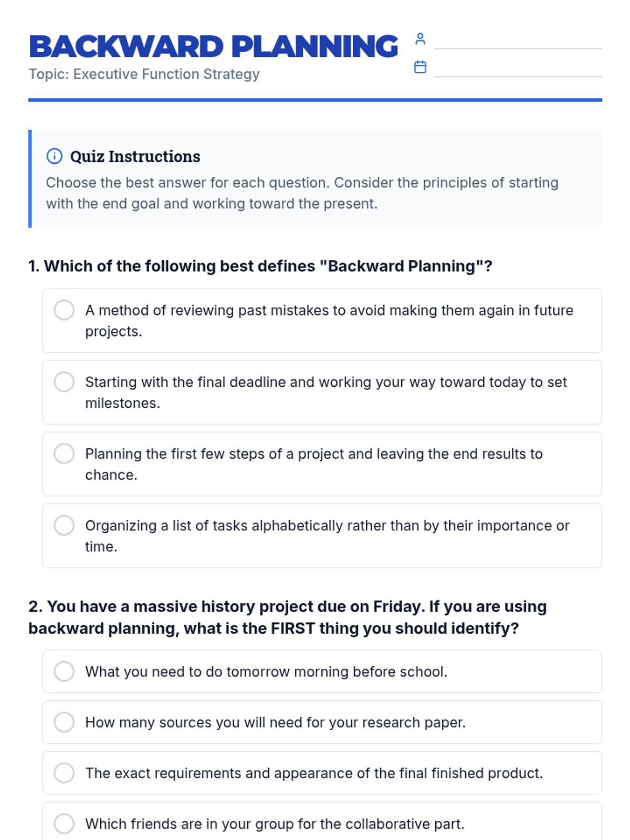Click the blue divider line under header
Screen dimensions: 630x840
coord(315,100)
